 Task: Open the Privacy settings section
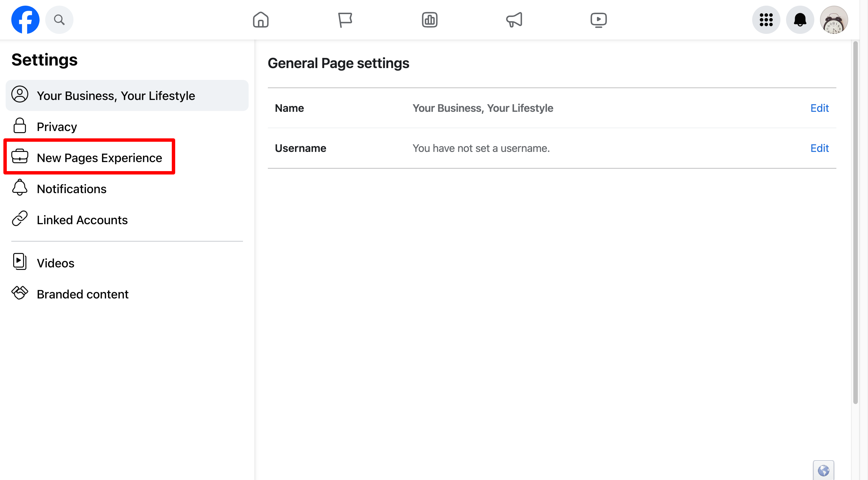(x=57, y=126)
